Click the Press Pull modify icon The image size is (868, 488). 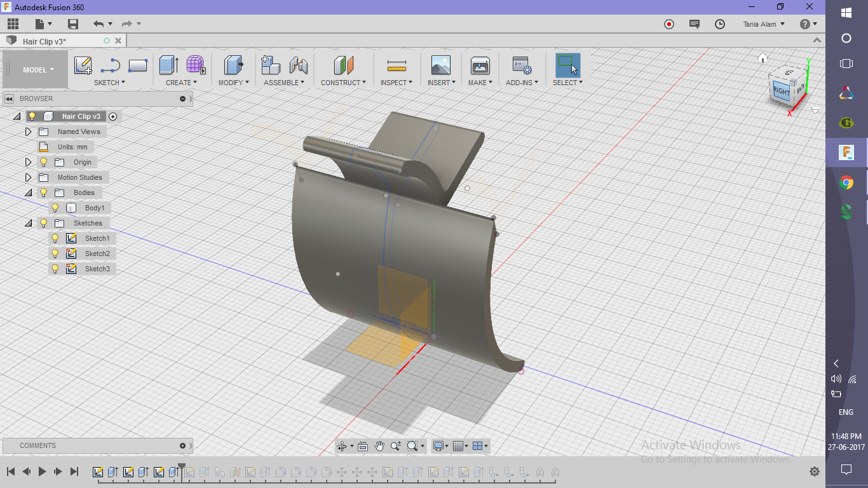point(234,65)
